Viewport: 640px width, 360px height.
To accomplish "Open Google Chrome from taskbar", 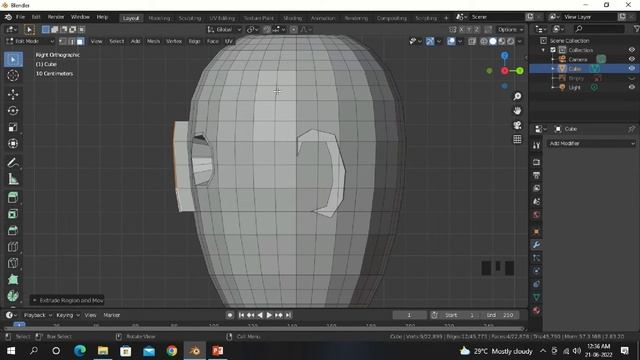I will click(172, 351).
